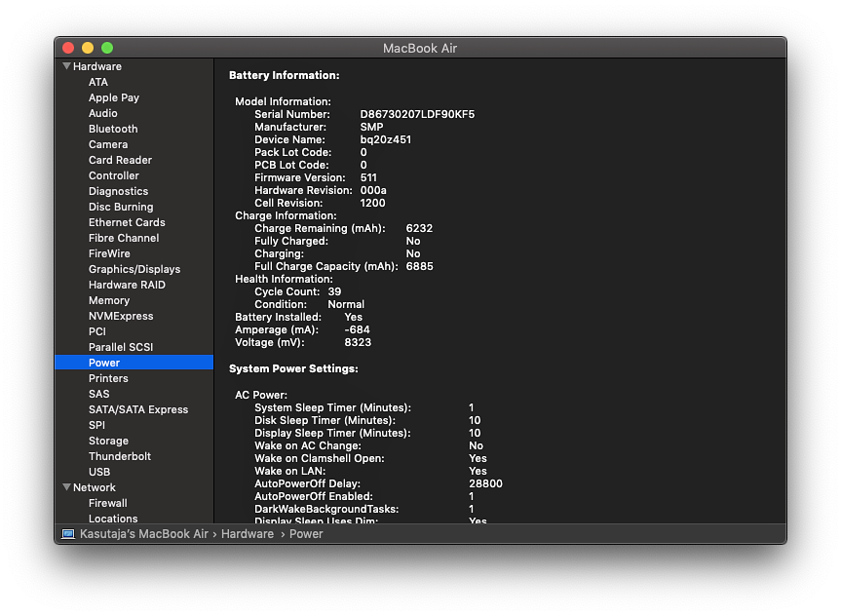Click Kasutaja's MacBook Air in path bar
This screenshot has height=616, width=841.
(x=144, y=534)
